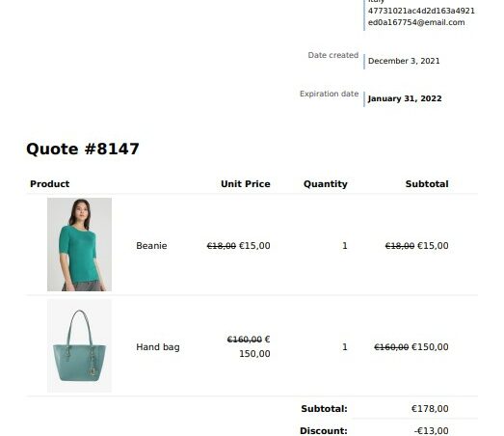Click the Quantity column header
Screen dimensions: 504x436
pos(326,184)
